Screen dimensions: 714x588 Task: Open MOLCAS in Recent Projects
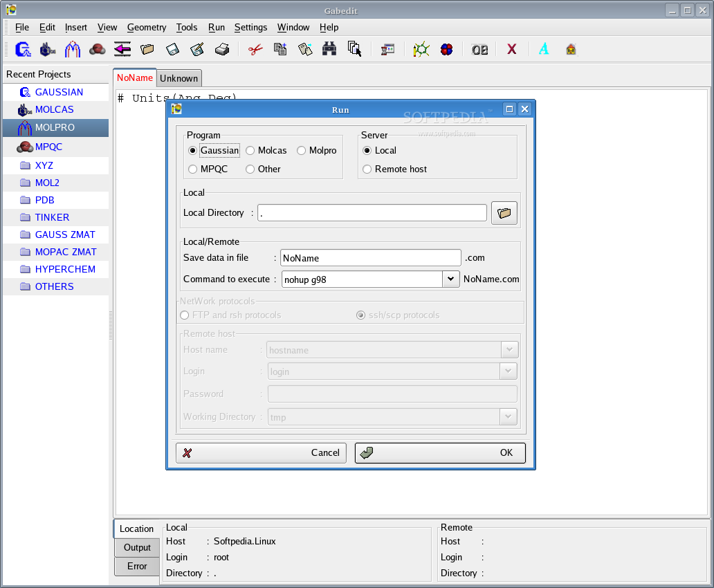(56, 109)
